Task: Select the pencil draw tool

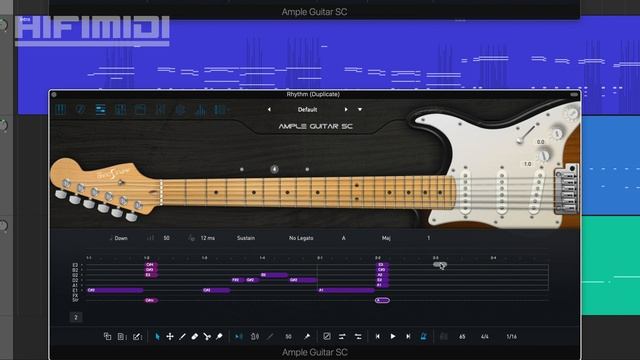Action: (x=182, y=336)
